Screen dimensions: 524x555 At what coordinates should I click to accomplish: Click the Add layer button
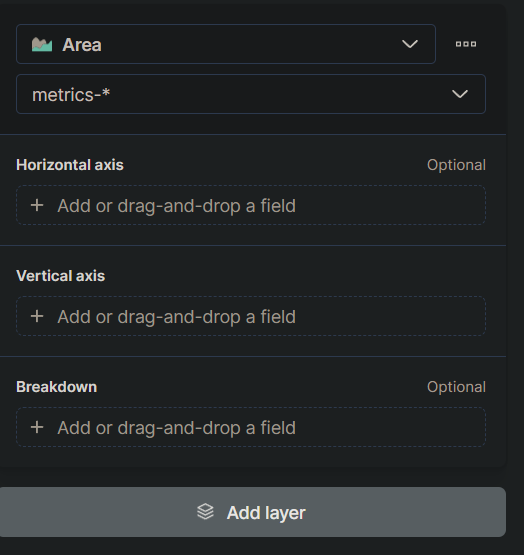[253, 512]
